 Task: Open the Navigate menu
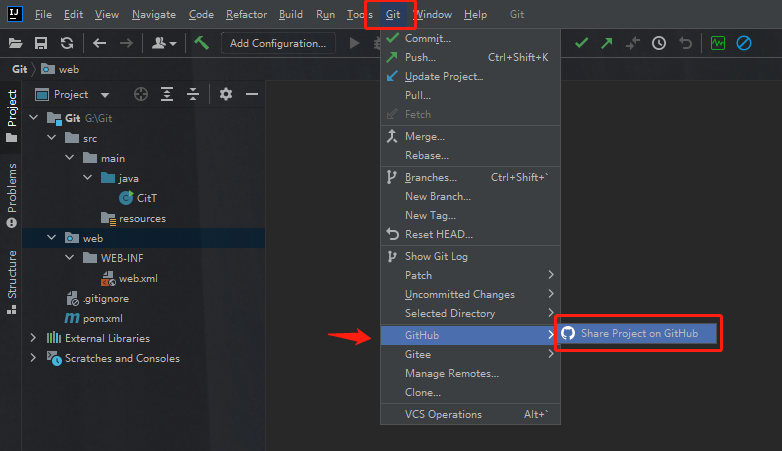tap(154, 14)
